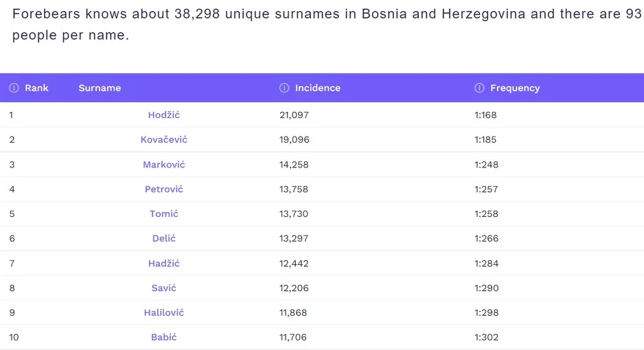The width and height of the screenshot is (644, 350).
Task: Click the frequency value 1:302
Action: point(486,337)
